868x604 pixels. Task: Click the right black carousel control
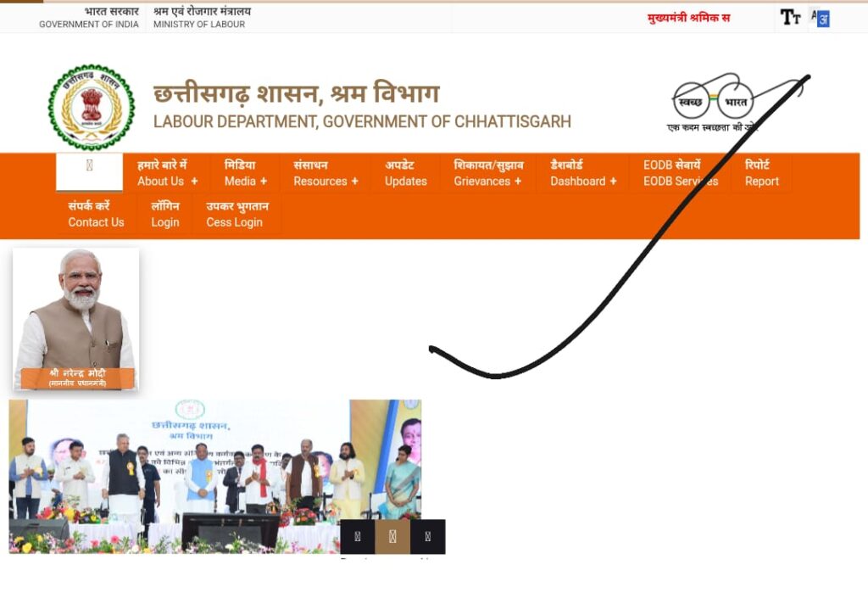(427, 536)
